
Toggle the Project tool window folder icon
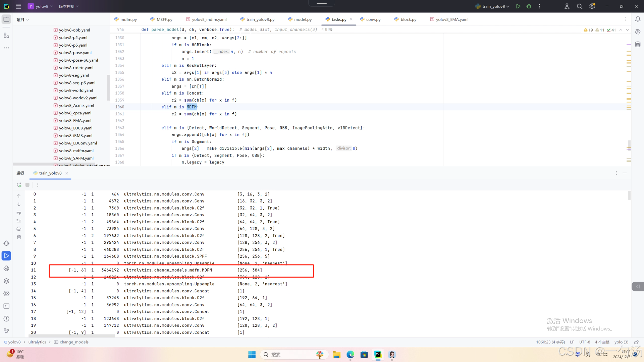6,19
